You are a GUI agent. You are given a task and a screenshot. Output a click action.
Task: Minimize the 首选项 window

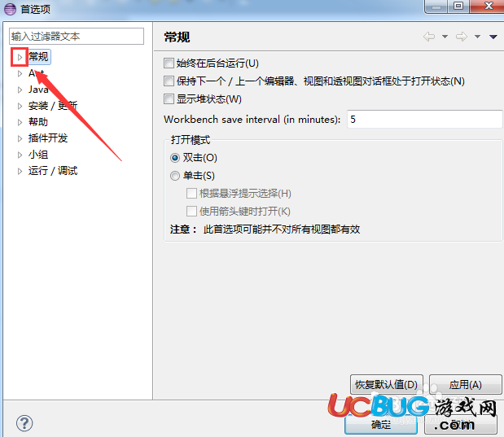[436, 7]
